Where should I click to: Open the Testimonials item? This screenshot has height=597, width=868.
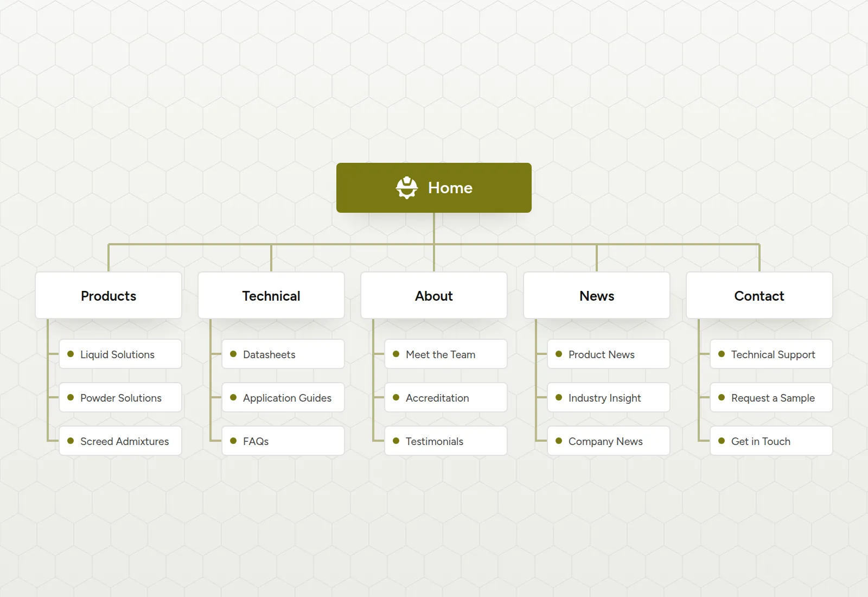pos(446,441)
